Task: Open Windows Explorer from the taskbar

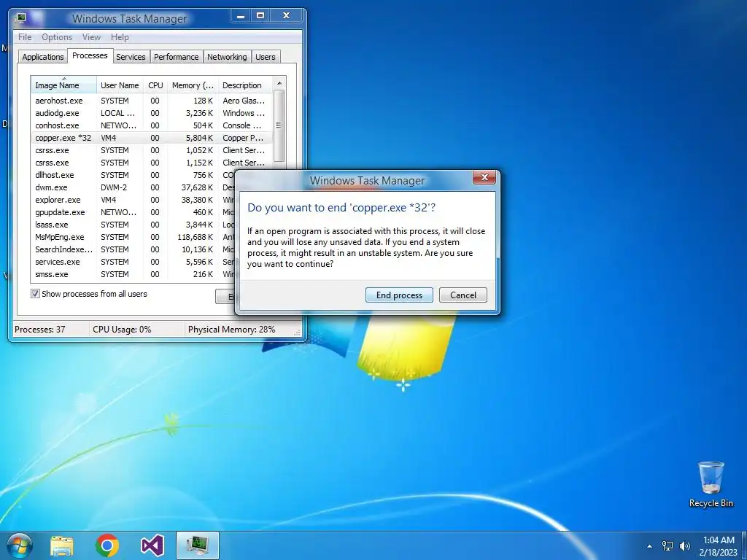Action: tap(62, 545)
